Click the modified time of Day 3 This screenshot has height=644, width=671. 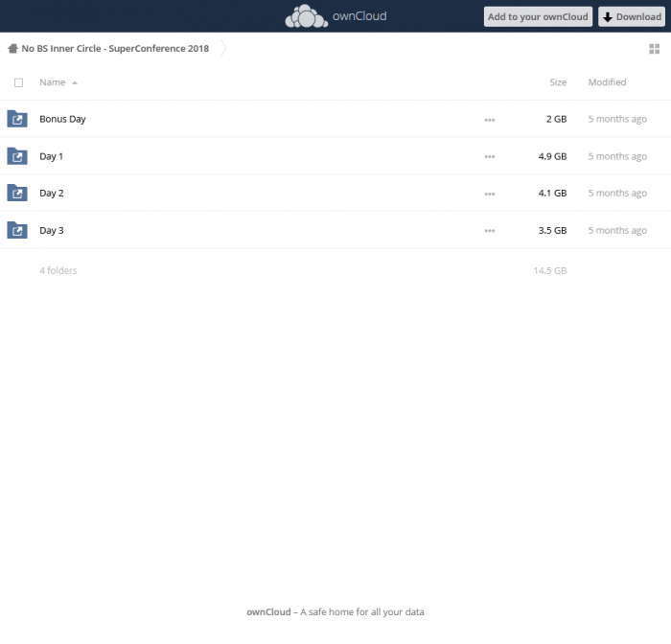click(617, 230)
